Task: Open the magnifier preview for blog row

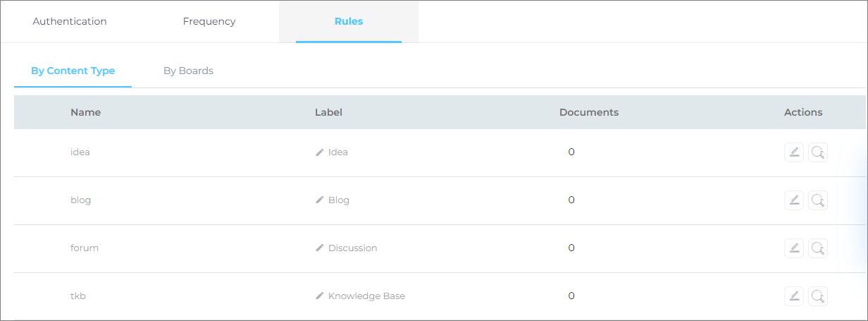Action: coord(817,200)
